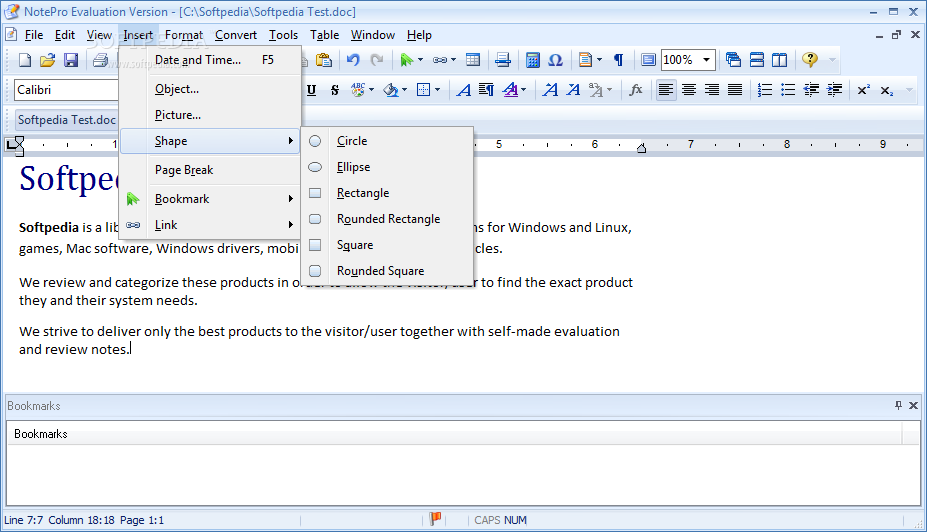This screenshot has height=532, width=927.
Task: Choose Object... in the Insert menu
Action: pyautogui.click(x=210, y=89)
